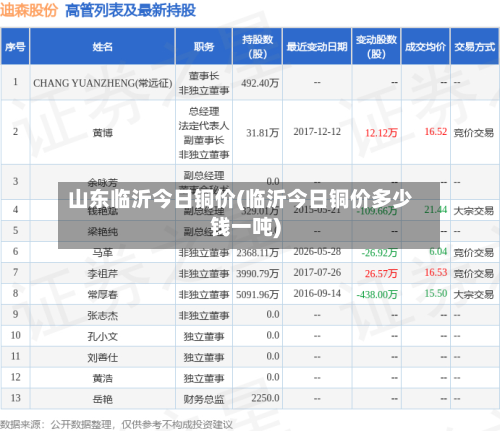The image size is (500, 431).
Task: Select the name 马革
Action: pyautogui.click(x=103, y=252)
